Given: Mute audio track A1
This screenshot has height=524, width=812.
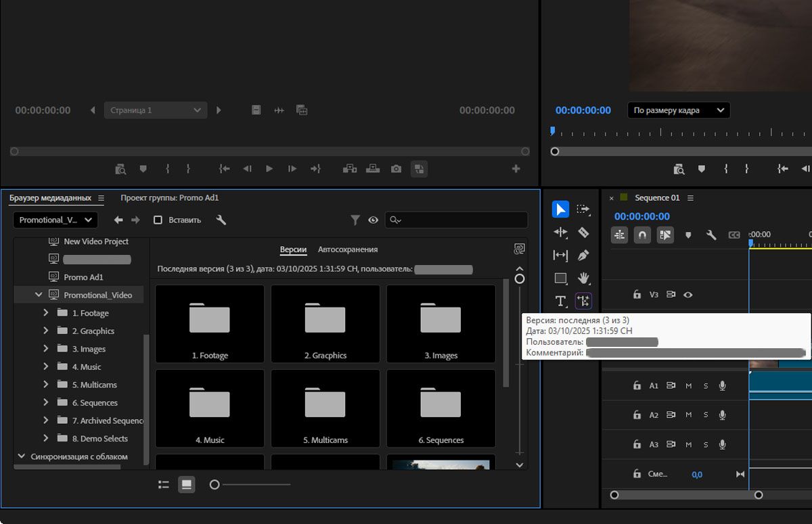Looking at the screenshot, I should click(688, 386).
